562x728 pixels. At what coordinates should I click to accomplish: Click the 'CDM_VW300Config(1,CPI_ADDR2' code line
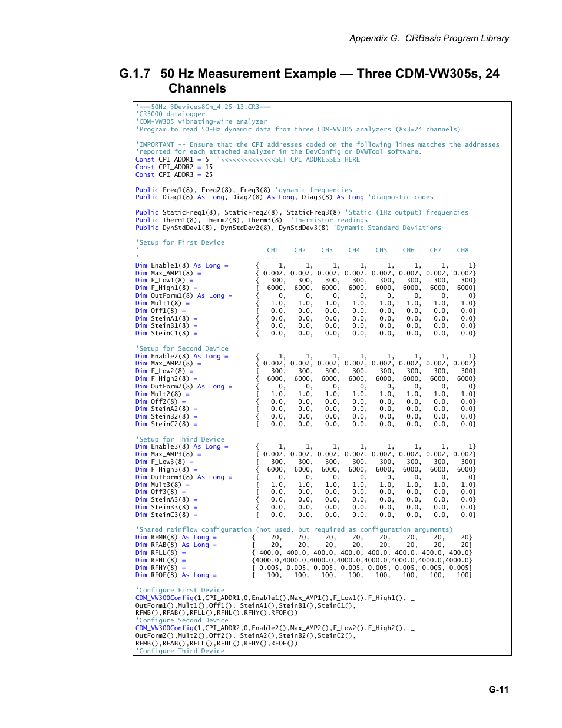275,628
